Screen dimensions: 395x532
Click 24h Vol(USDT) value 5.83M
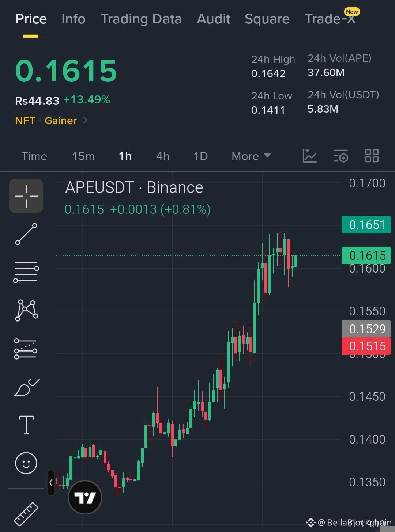pos(323,109)
